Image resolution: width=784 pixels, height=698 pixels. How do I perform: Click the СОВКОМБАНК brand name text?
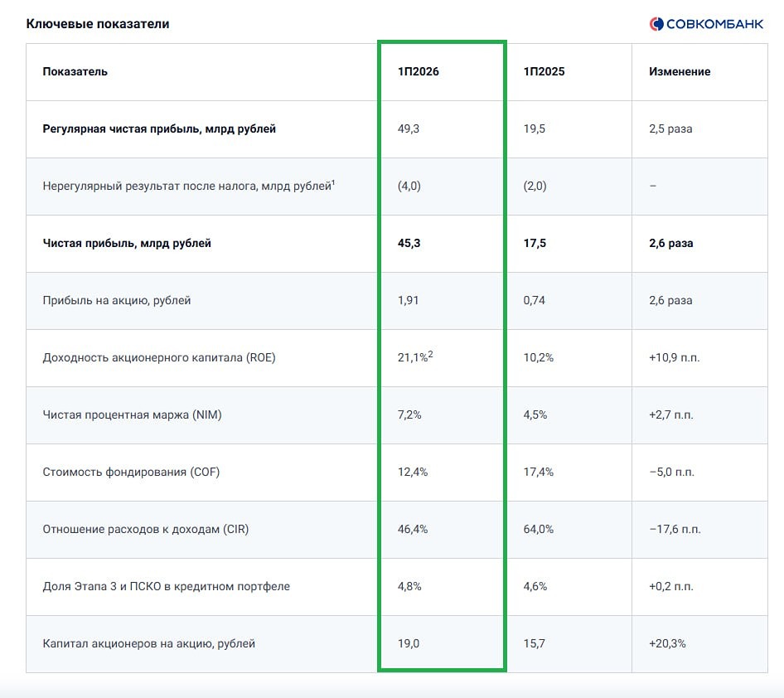tap(714, 24)
